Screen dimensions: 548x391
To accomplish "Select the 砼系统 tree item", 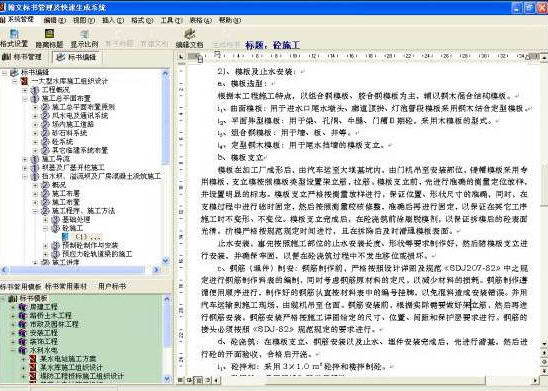I will [x=62, y=142].
